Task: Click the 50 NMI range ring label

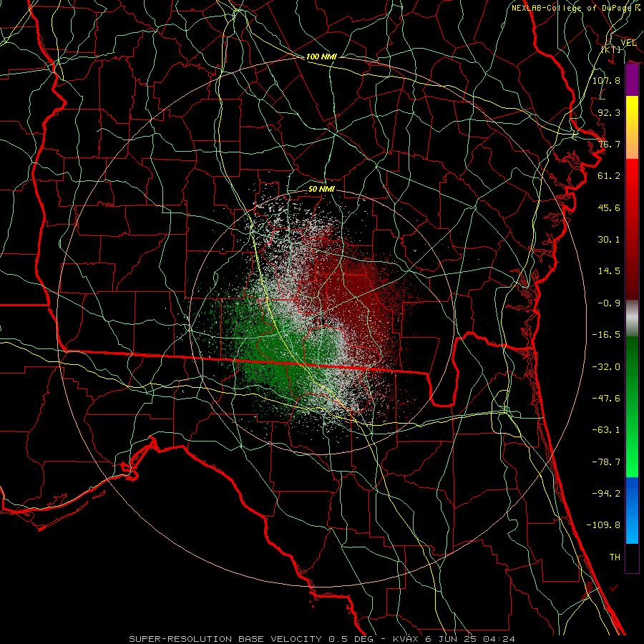Action: [x=321, y=189]
